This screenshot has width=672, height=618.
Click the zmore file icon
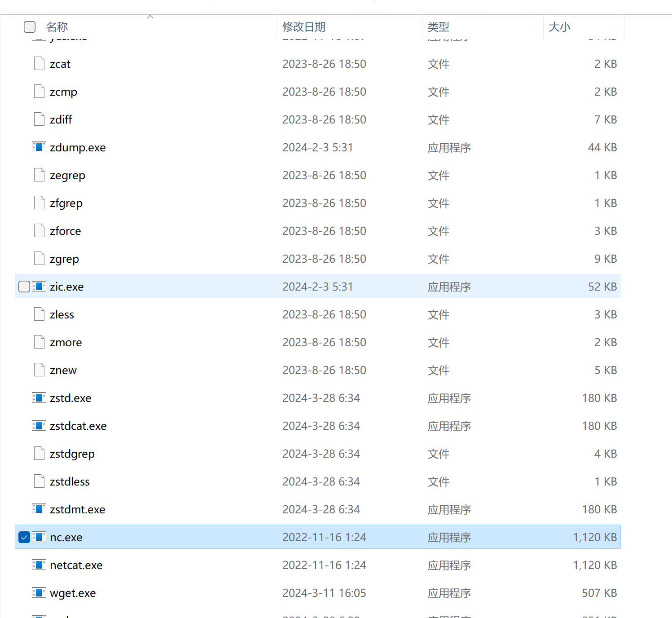pyautogui.click(x=39, y=342)
